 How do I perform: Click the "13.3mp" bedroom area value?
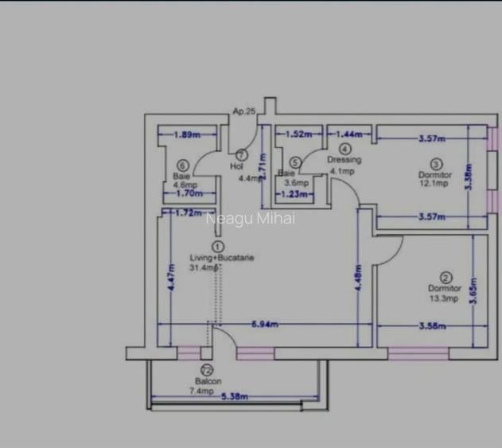(x=444, y=298)
